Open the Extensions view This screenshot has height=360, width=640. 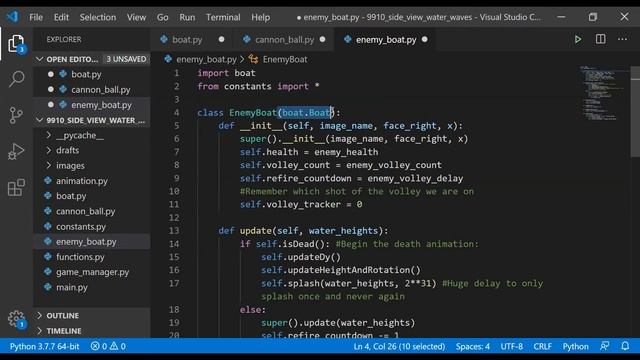click(x=16, y=187)
